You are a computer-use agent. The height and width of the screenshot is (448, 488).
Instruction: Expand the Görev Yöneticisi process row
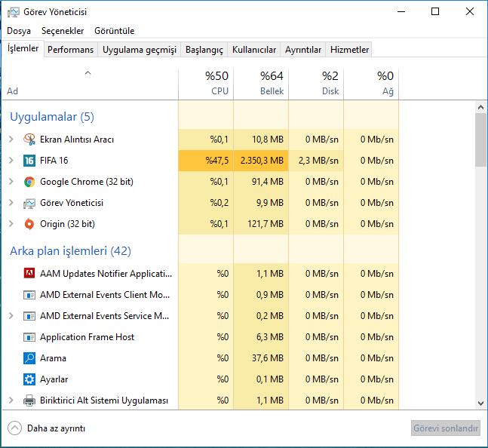point(11,203)
